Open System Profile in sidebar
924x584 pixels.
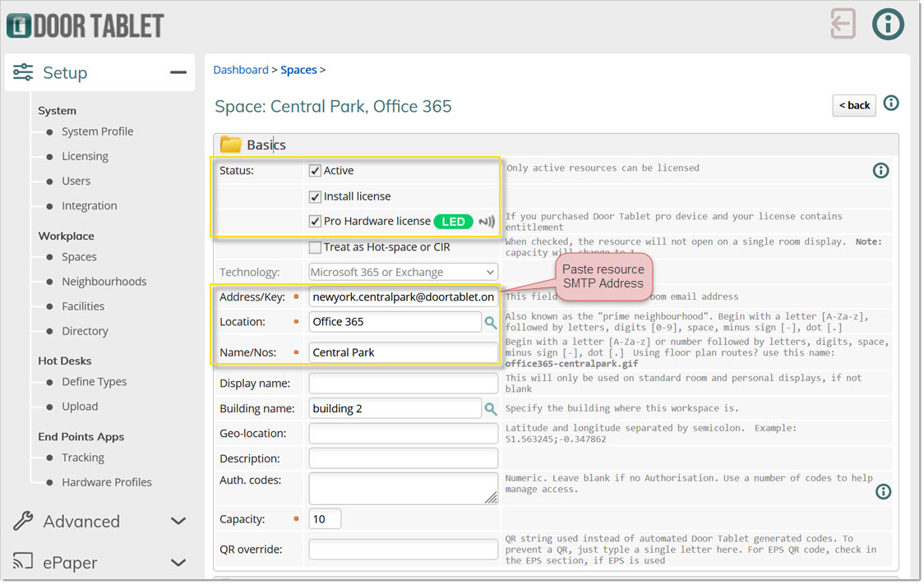97,131
